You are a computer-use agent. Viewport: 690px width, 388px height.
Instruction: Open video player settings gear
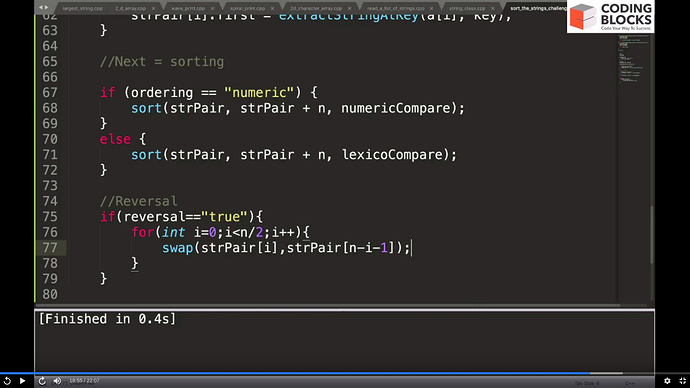(x=667, y=381)
